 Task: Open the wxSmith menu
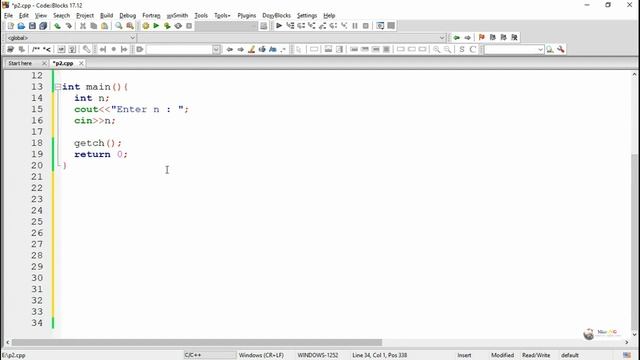click(178, 16)
